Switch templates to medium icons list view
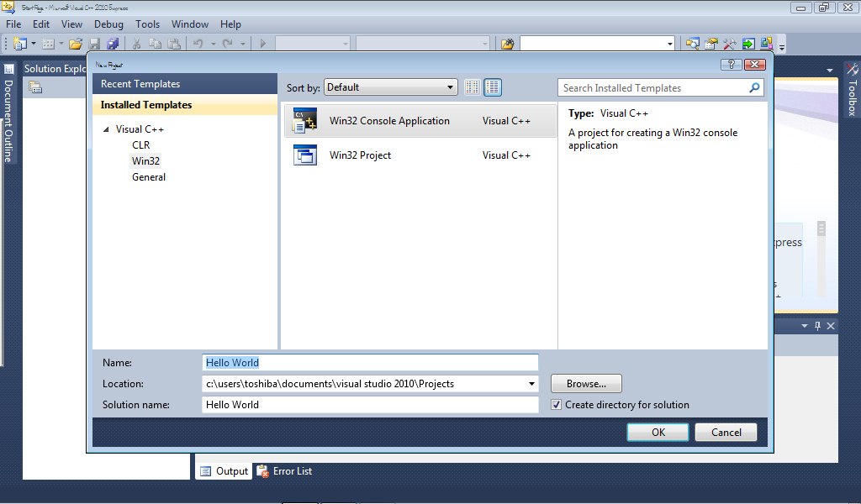861x504 pixels. (x=493, y=87)
